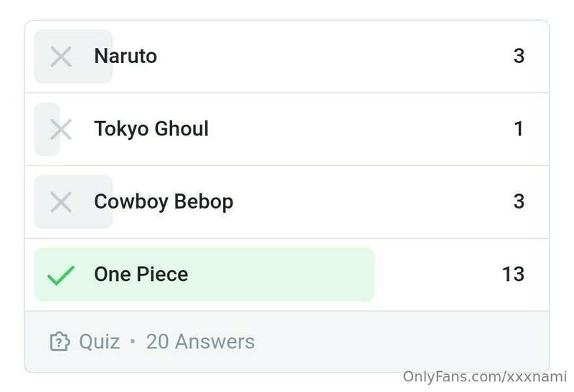Click the gray Naruto result bar

click(73, 57)
